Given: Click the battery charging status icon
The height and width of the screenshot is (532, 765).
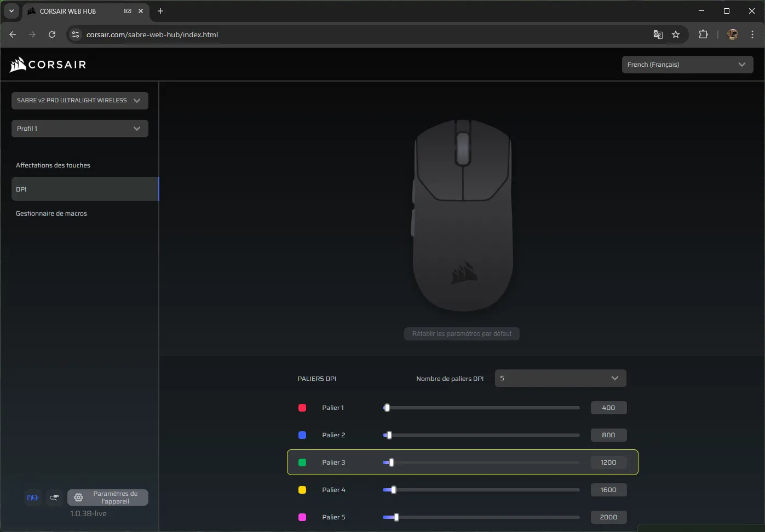Looking at the screenshot, I should tap(33, 498).
